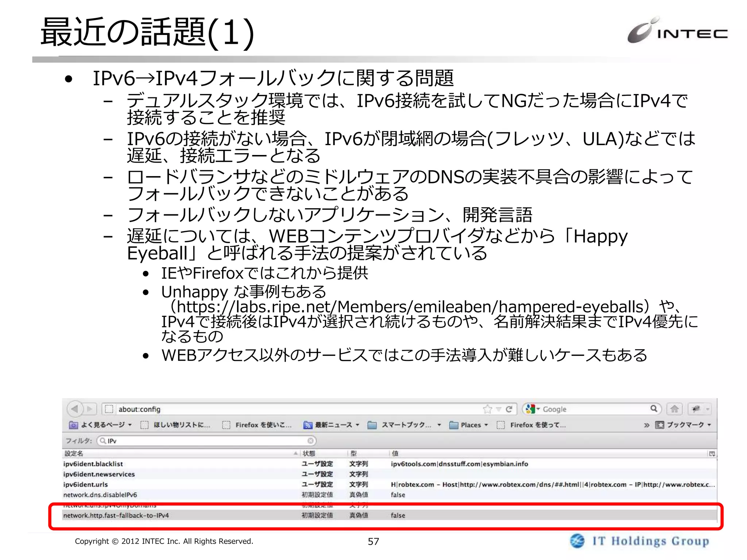
Task: Open the URL history dropdown arrow
Action: [x=499, y=409]
